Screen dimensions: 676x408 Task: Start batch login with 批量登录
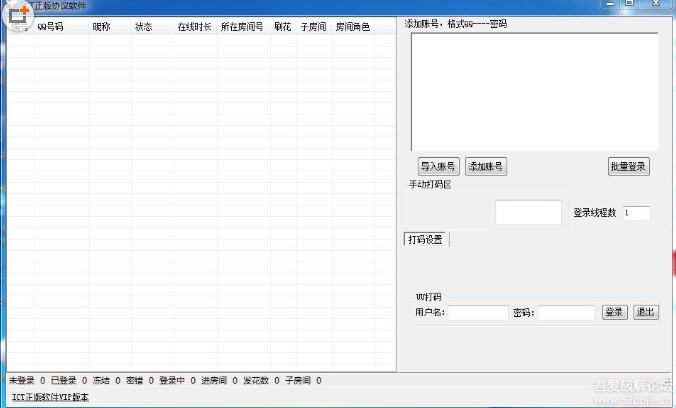coord(629,167)
